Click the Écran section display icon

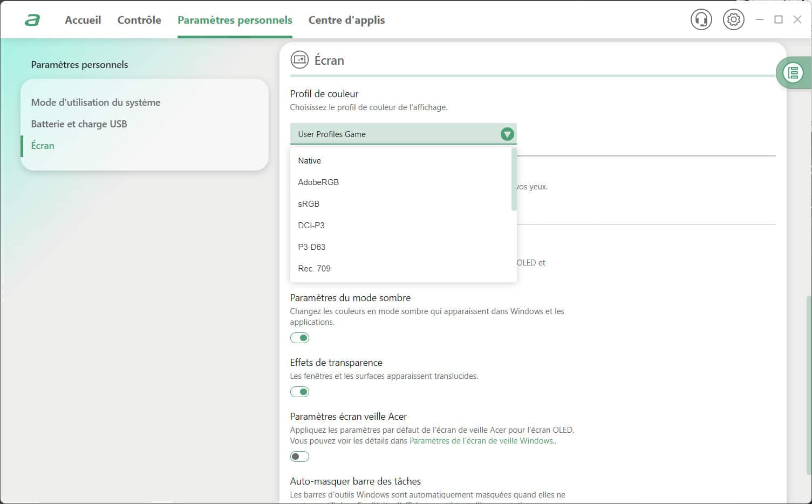[299, 60]
